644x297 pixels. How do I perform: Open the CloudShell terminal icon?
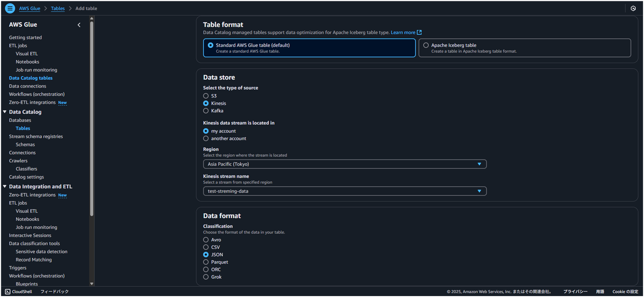(x=7, y=291)
